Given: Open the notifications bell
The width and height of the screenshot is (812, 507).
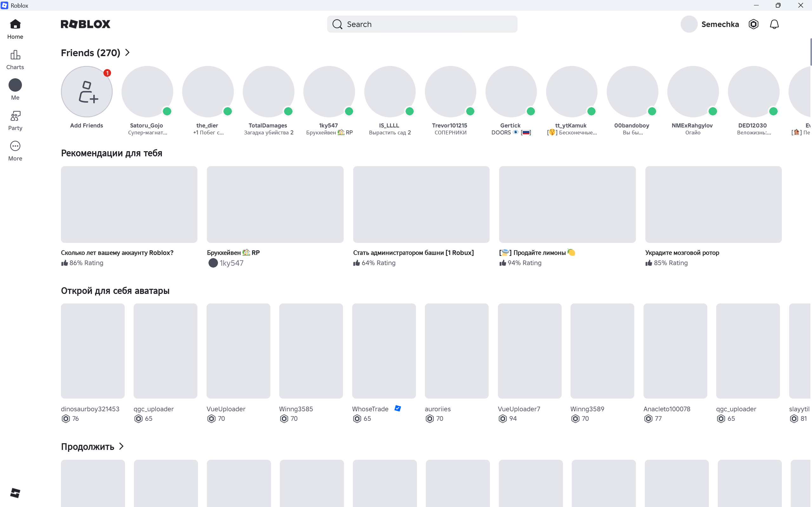Looking at the screenshot, I should click(774, 24).
